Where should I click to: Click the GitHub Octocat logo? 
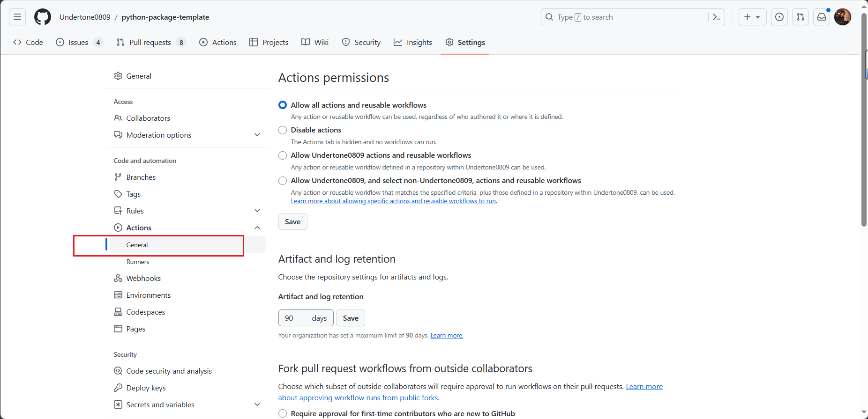[43, 17]
